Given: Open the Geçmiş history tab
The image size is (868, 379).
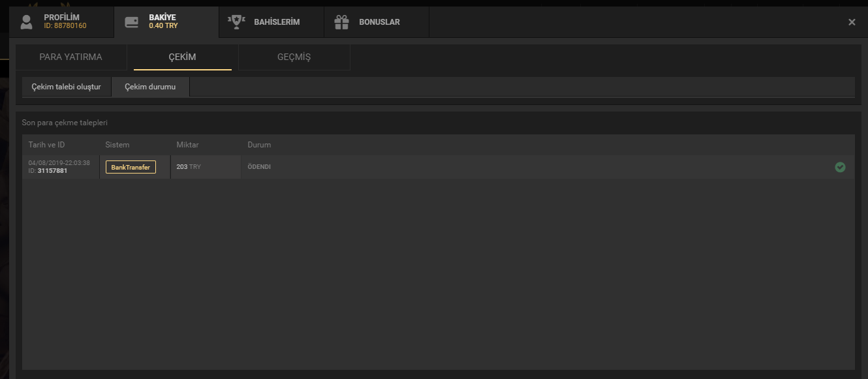Looking at the screenshot, I should [x=294, y=57].
